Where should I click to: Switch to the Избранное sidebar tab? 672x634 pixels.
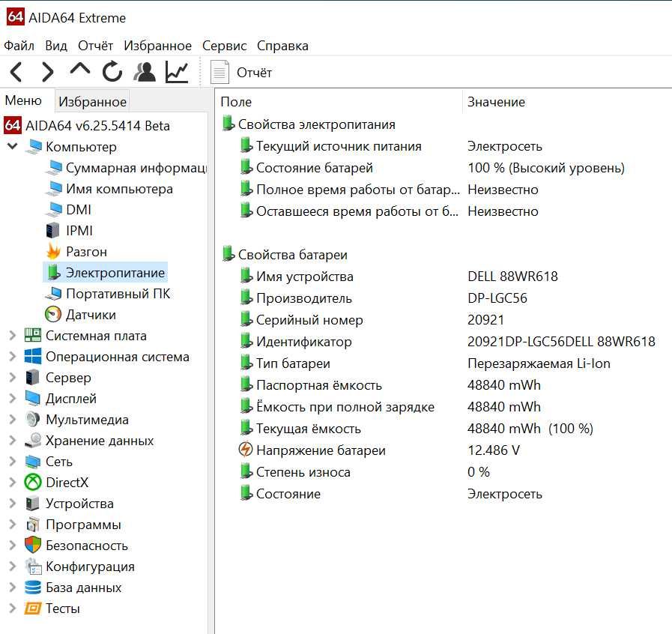point(93,102)
